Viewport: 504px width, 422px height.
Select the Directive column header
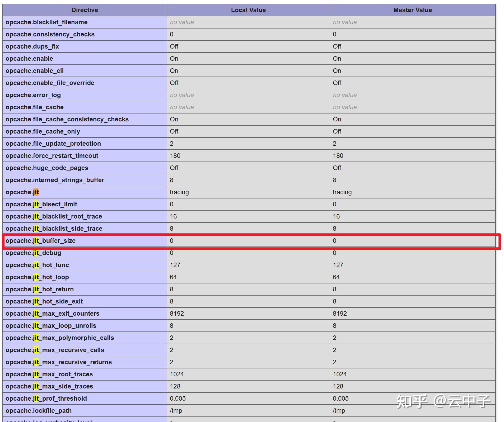[85, 10]
